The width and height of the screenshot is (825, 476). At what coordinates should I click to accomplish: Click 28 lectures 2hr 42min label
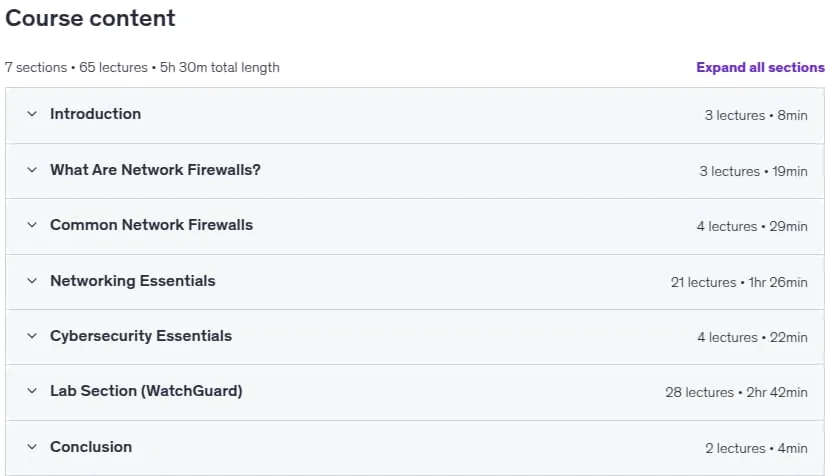(x=736, y=392)
